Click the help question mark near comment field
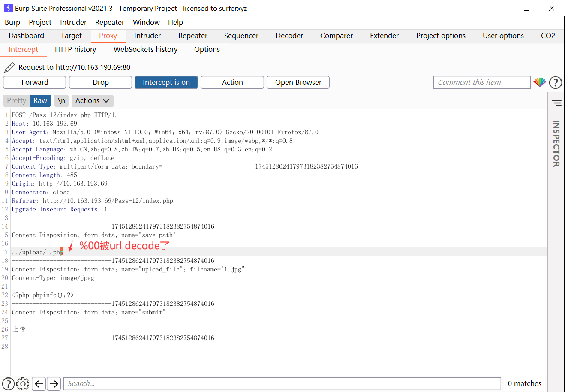The image size is (565, 392). click(x=555, y=82)
